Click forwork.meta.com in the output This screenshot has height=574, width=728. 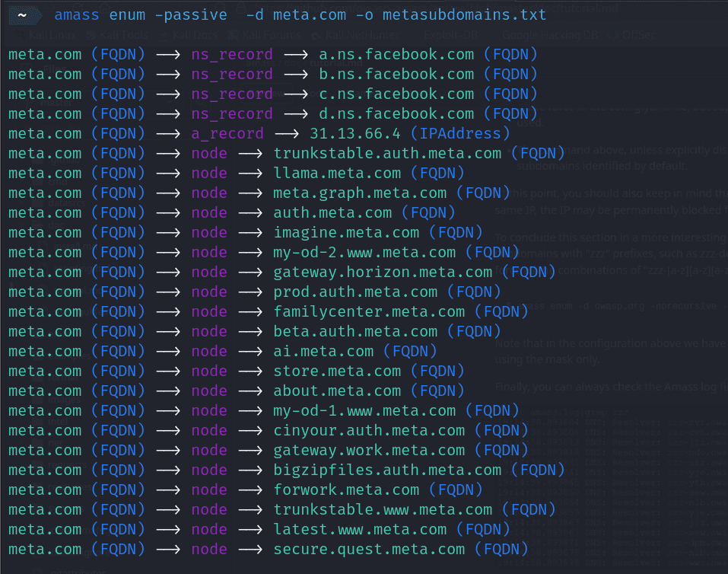tap(346, 489)
